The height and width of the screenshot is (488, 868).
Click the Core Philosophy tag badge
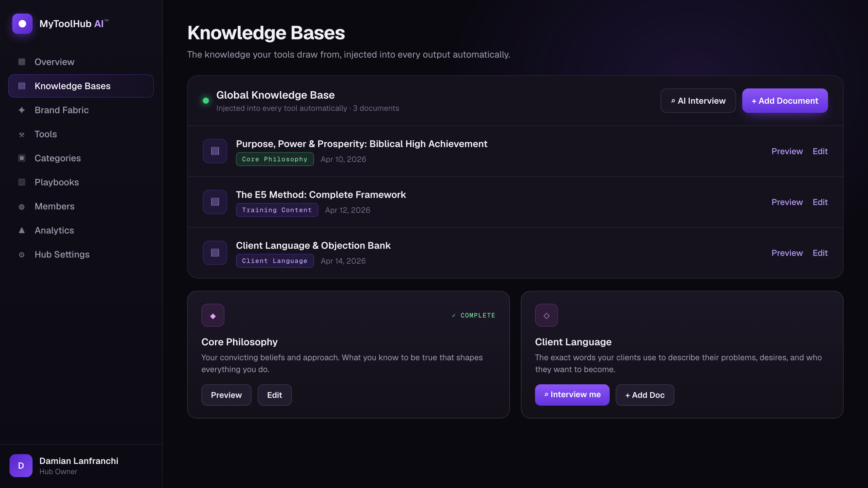[275, 159]
